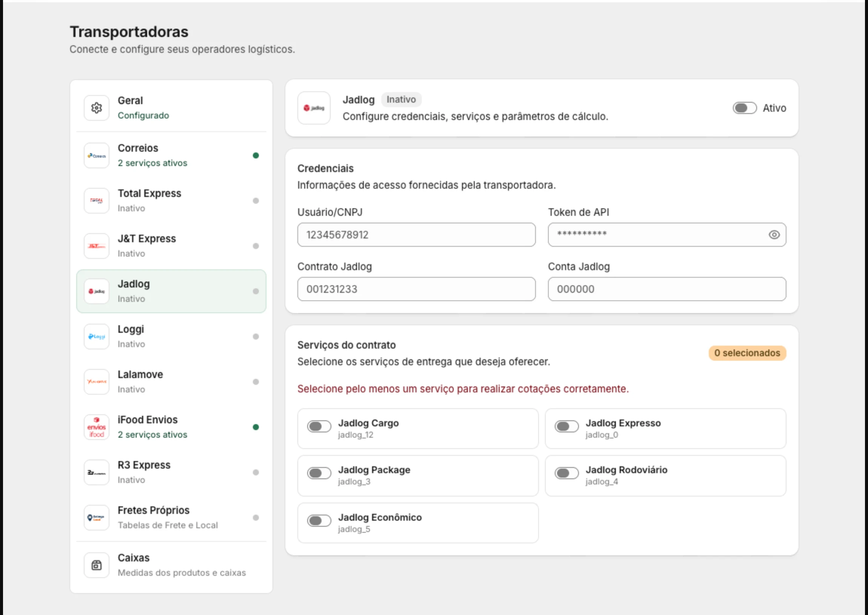
Task: Reveal the API token with eye icon
Action: (774, 235)
